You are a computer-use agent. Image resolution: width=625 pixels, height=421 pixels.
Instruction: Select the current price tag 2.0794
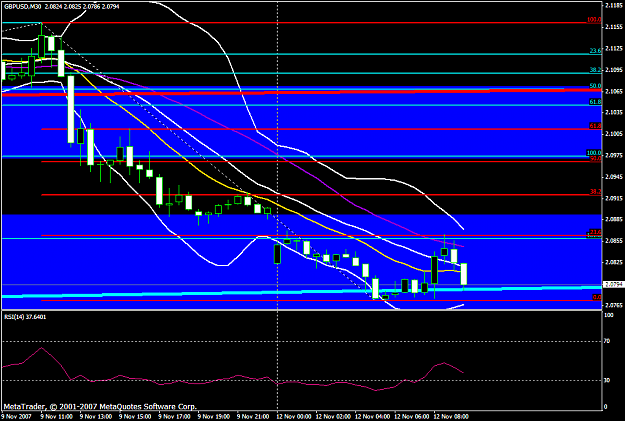[x=613, y=285]
